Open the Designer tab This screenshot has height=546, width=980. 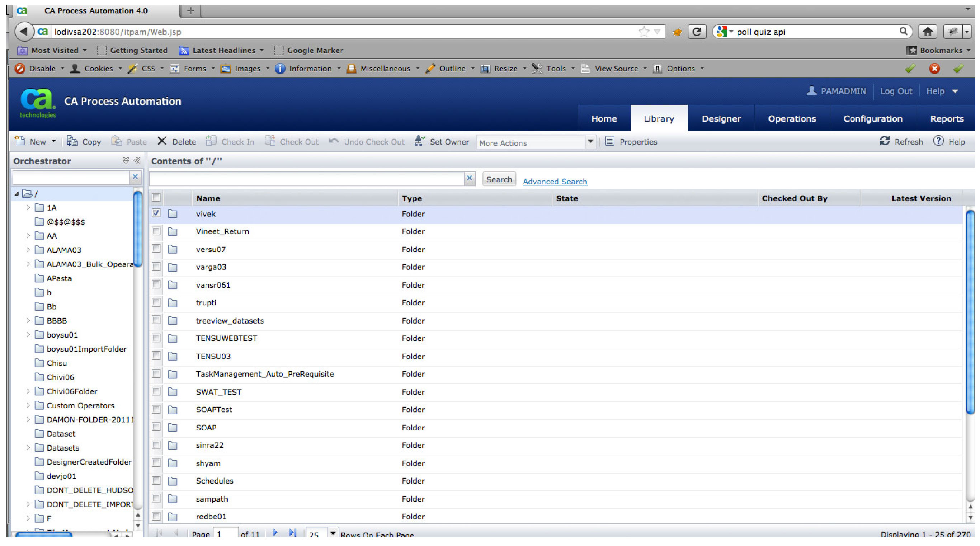721,118
